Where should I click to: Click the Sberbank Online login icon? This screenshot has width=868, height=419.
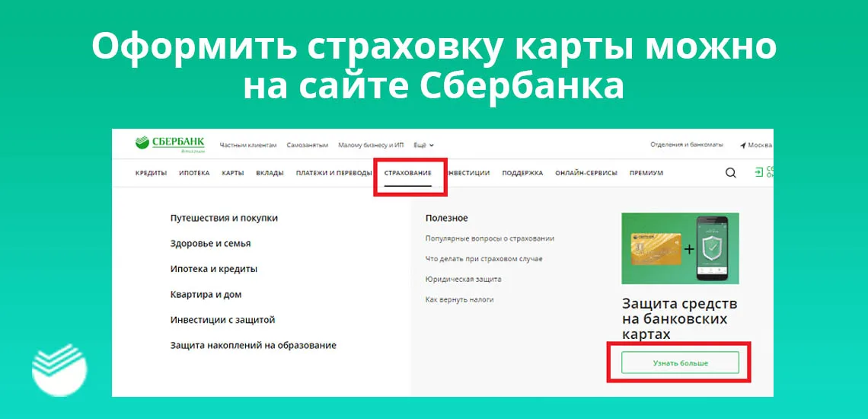(x=758, y=173)
